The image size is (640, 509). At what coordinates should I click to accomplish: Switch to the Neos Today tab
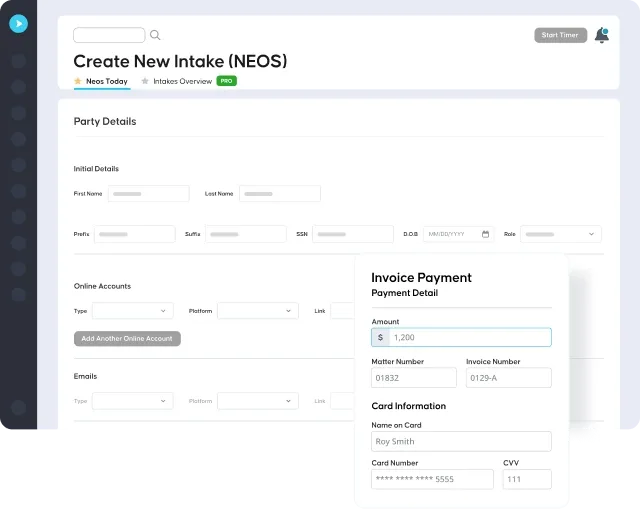(107, 81)
